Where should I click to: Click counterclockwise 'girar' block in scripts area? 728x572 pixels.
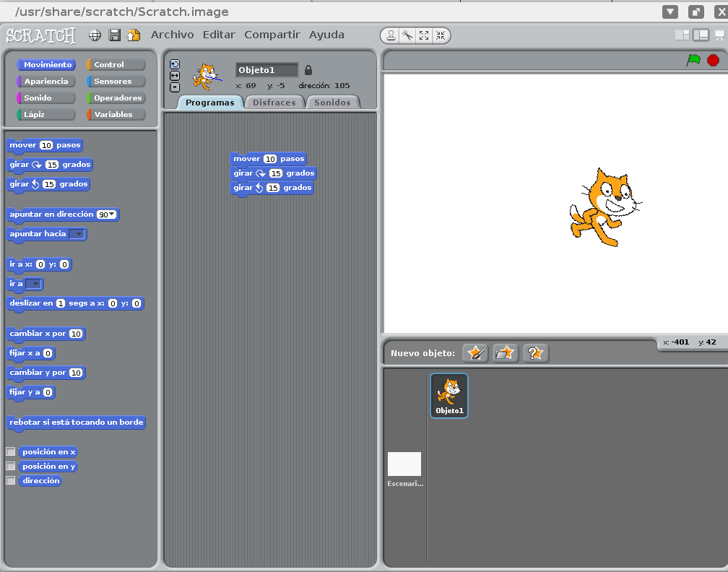click(272, 188)
